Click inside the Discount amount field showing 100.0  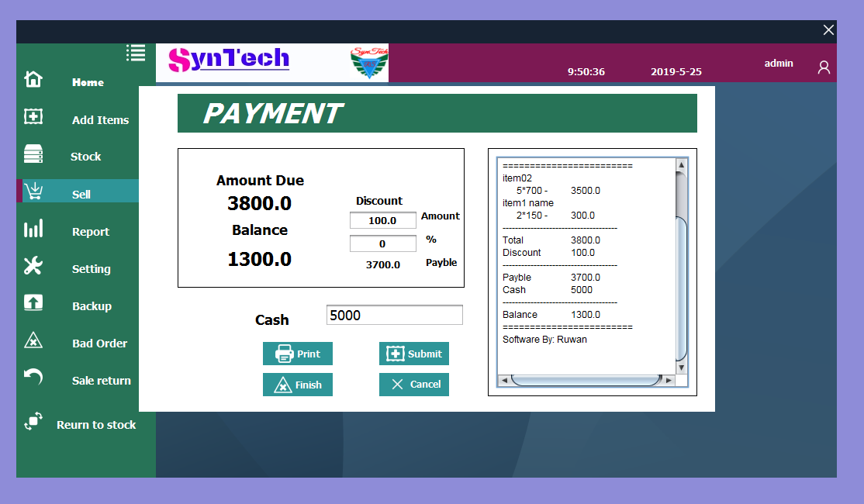tap(382, 220)
